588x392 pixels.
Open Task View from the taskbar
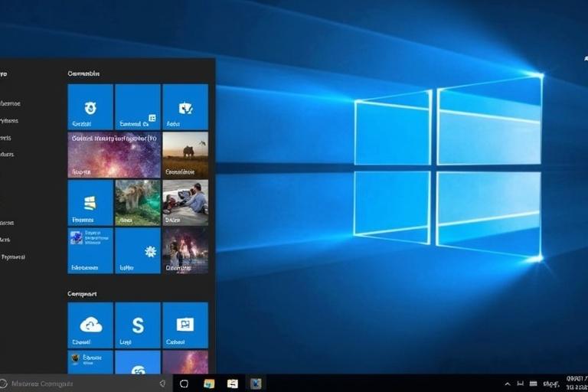point(184,384)
